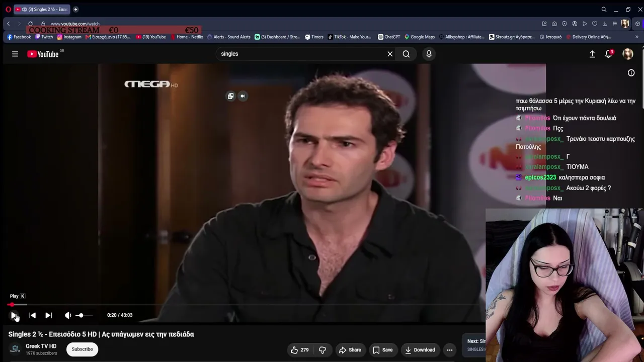Open the Allkeyshop Affiliate bookmark
Screen dimensions: 644x362
pyautogui.click(x=461, y=37)
